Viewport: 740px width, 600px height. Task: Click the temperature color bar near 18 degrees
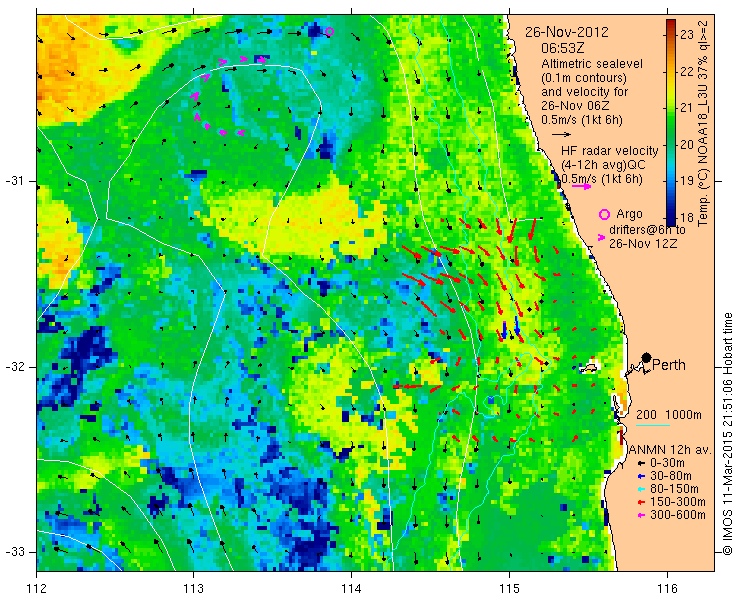tap(671, 218)
